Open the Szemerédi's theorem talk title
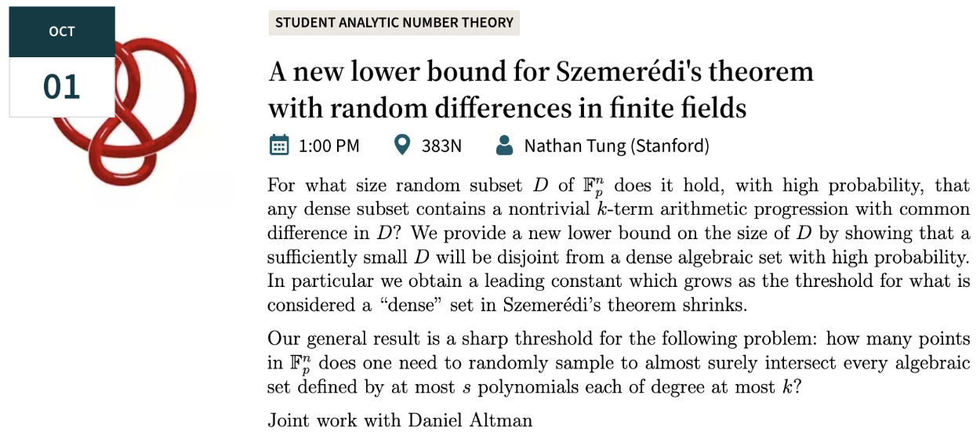 click(x=541, y=88)
